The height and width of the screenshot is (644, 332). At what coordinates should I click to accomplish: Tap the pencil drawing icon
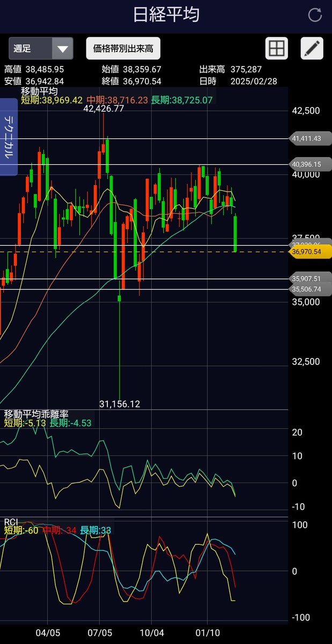(x=312, y=48)
